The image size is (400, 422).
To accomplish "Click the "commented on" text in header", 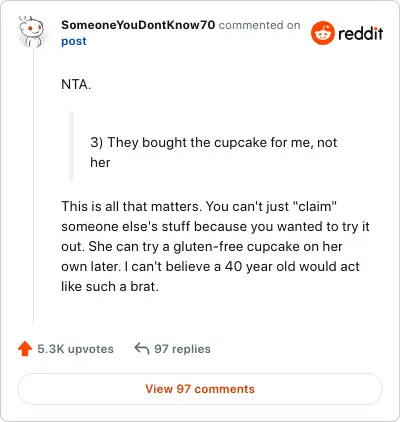I will [x=259, y=25].
